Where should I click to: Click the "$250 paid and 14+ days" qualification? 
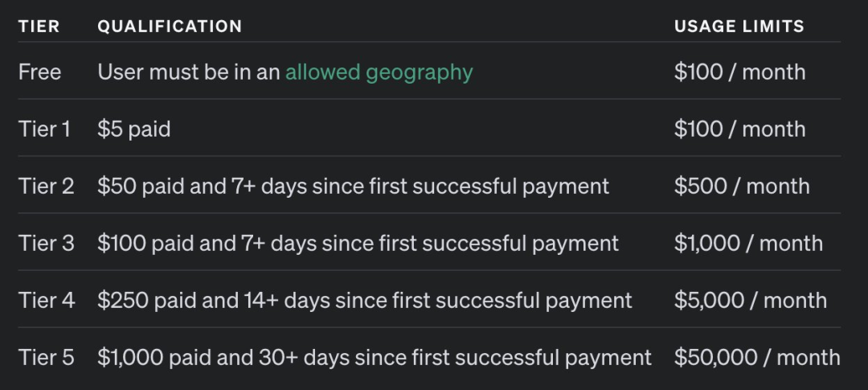point(364,301)
